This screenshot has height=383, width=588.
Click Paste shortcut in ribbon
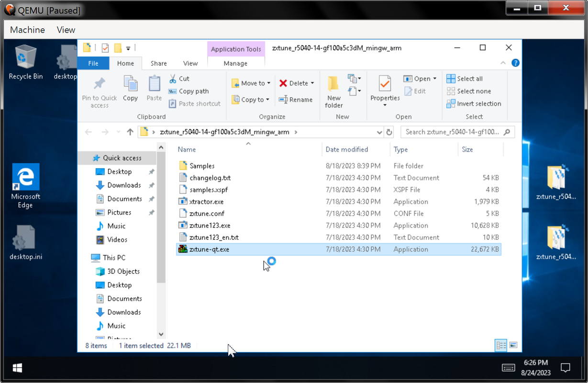tap(195, 103)
